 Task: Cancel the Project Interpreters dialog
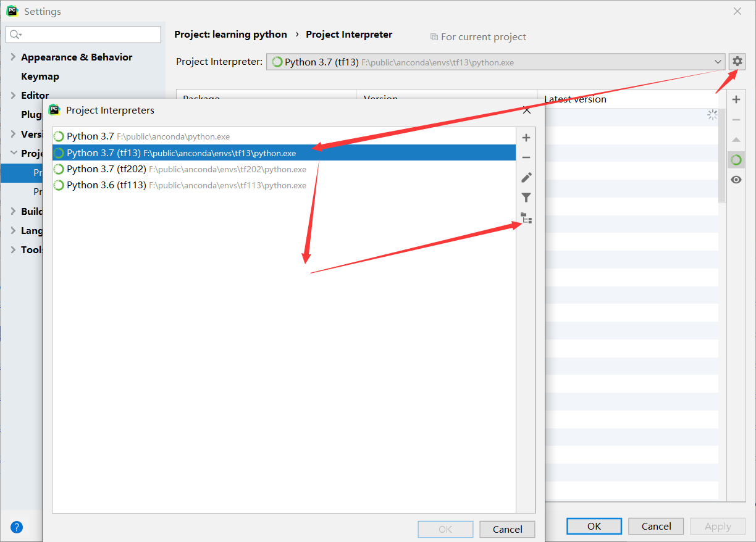click(507, 529)
